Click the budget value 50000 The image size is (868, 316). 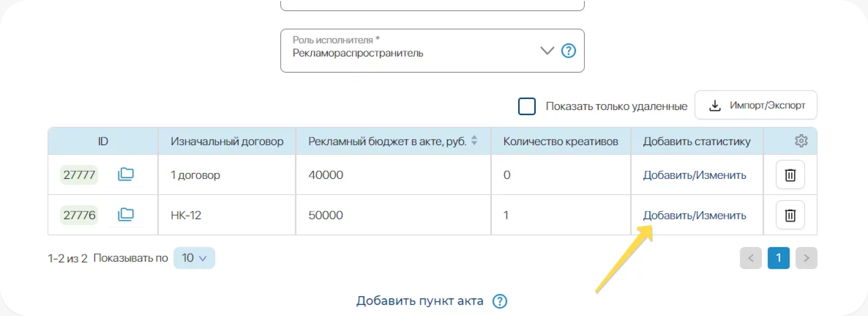pyautogui.click(x=326, y=215)
